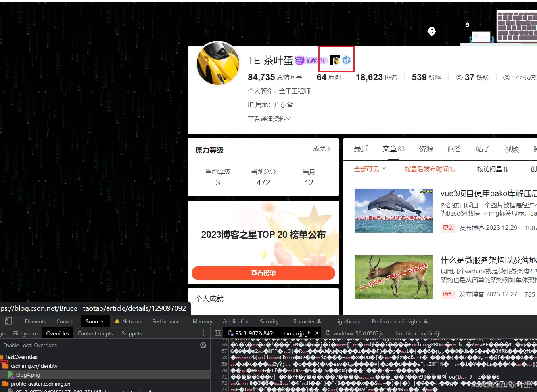Viewport: 537px width, 392px height.
Task: Click the music note icon in banner
Action: point(432,31)
